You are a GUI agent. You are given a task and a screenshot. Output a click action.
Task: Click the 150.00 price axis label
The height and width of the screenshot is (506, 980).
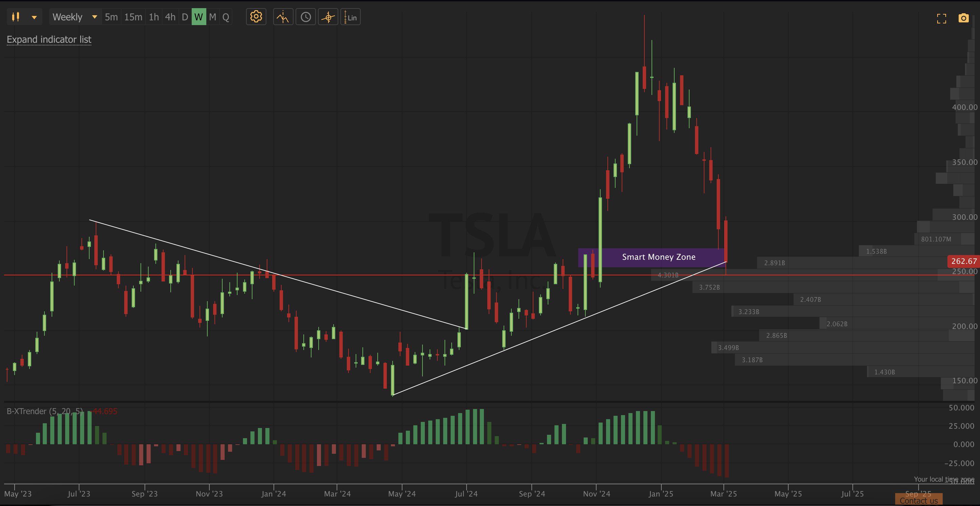tap(964, 381)
